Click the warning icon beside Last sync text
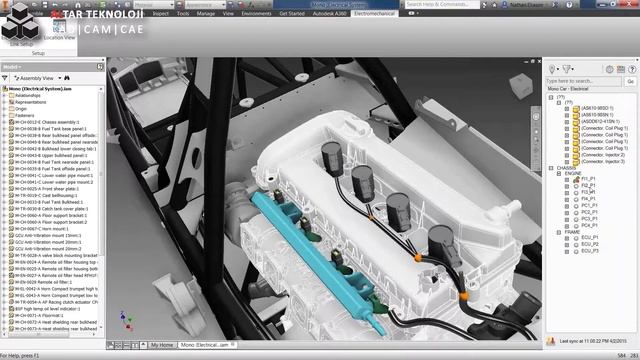The width and height of the screenshot is (640, 360). (551, 340)
